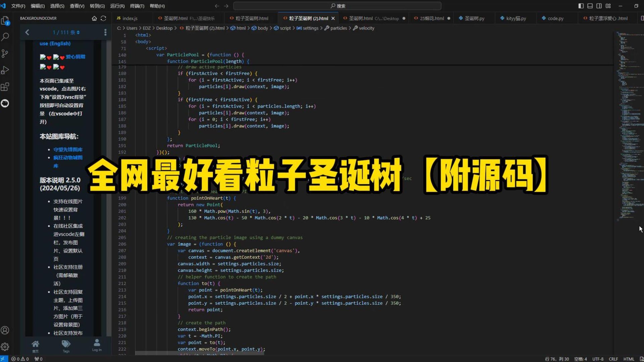Toggle the primary sidebar layout button
Viewport: 644px width, 362px height.
(x=581, y=6)
